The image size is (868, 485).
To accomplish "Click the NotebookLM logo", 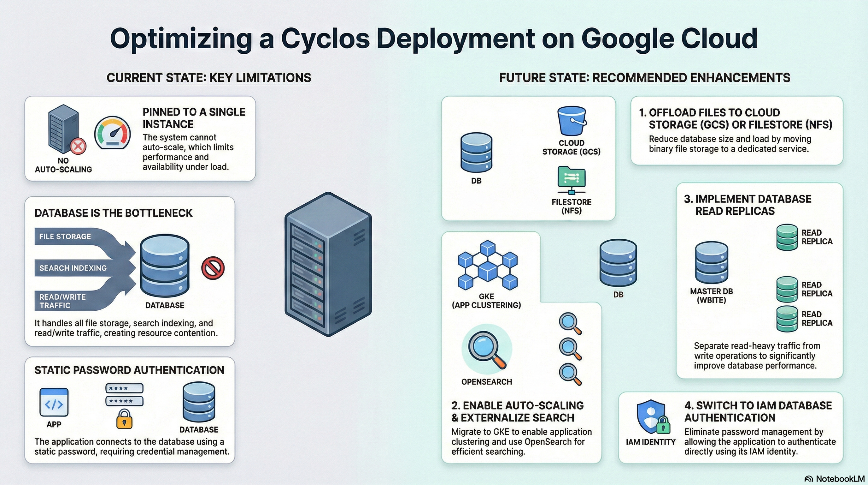I will [x=834, y=479].
